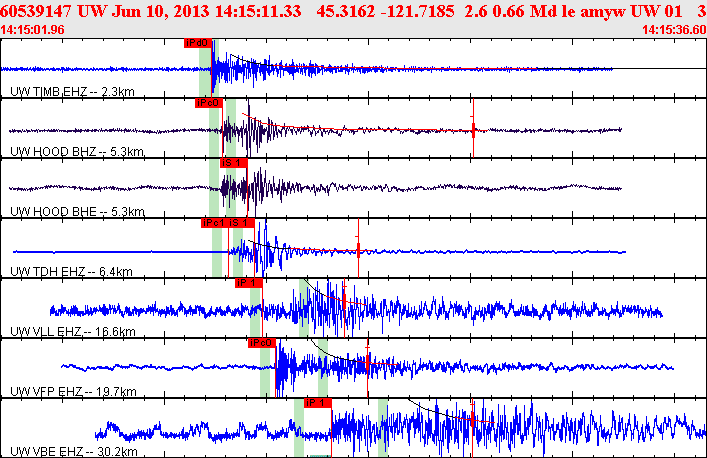Click the latitude value 45.3162

pyautogui.click(x=345, y=11)
